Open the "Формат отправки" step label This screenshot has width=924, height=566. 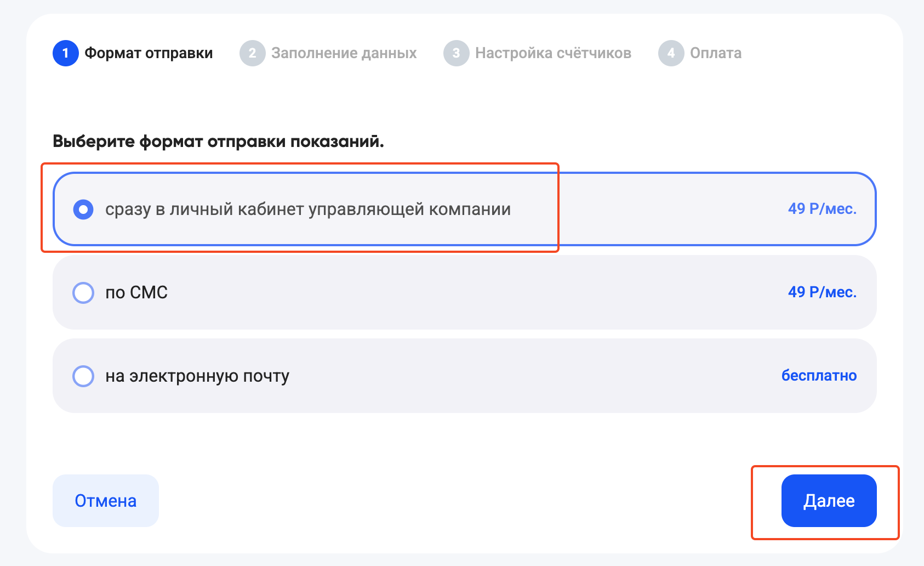(x=149, y=53)
